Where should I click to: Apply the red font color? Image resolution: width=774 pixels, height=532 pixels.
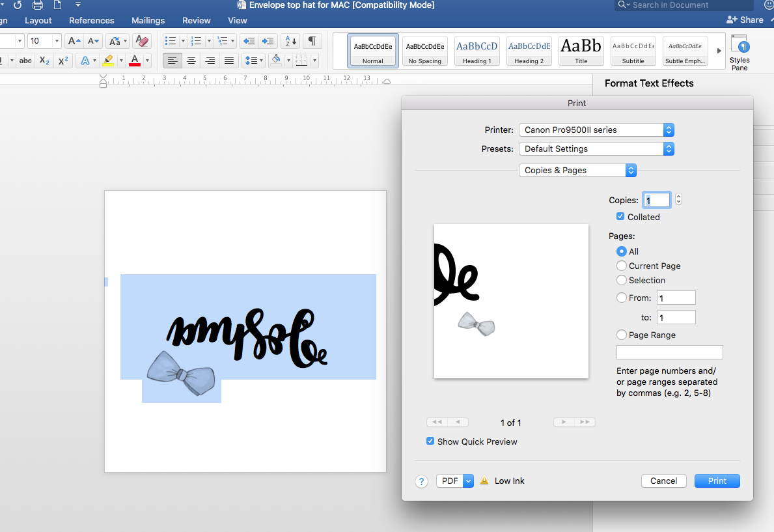pyautogui.click(x=134, y=61)
